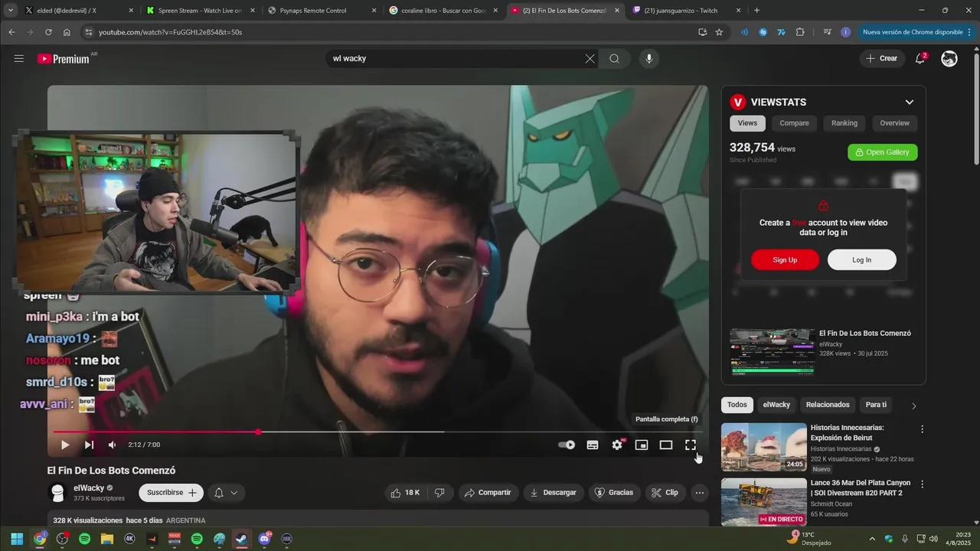Select the Compare tab in ViewStats
This screenshot has height=551, width=980.
[794, 123]
